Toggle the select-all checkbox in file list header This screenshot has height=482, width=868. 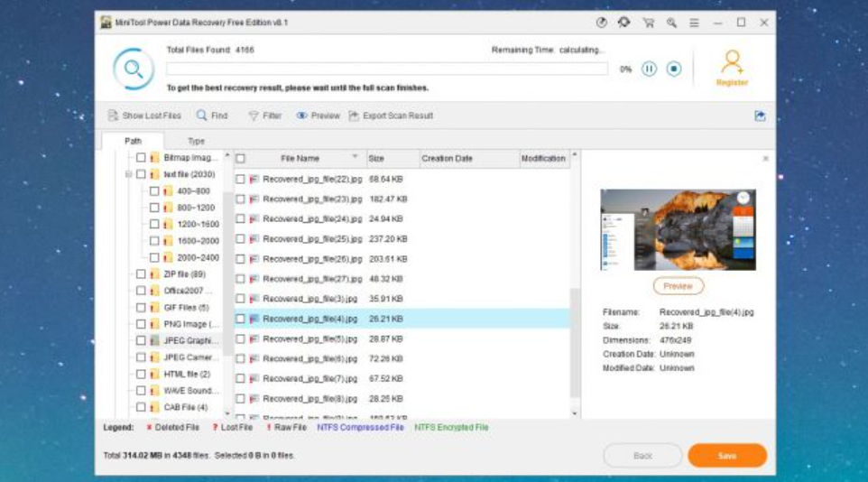tap(240, 159)
